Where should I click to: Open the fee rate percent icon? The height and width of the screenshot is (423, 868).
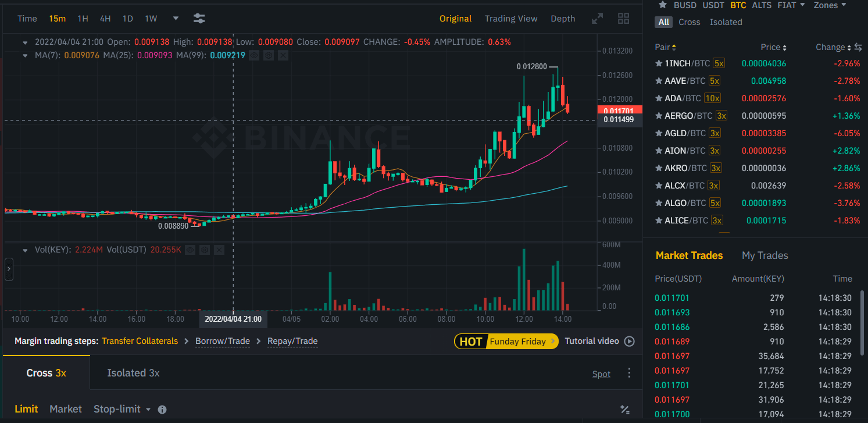pos(625,410)
